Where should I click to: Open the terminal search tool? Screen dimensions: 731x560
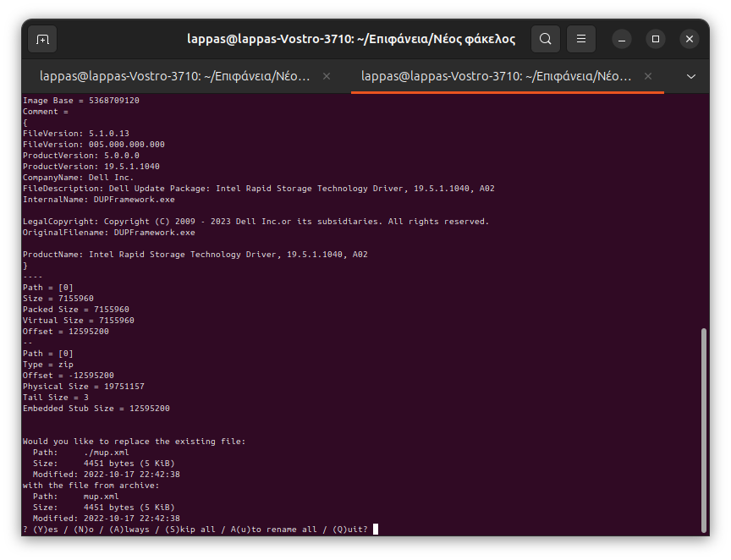coord(546,39)
